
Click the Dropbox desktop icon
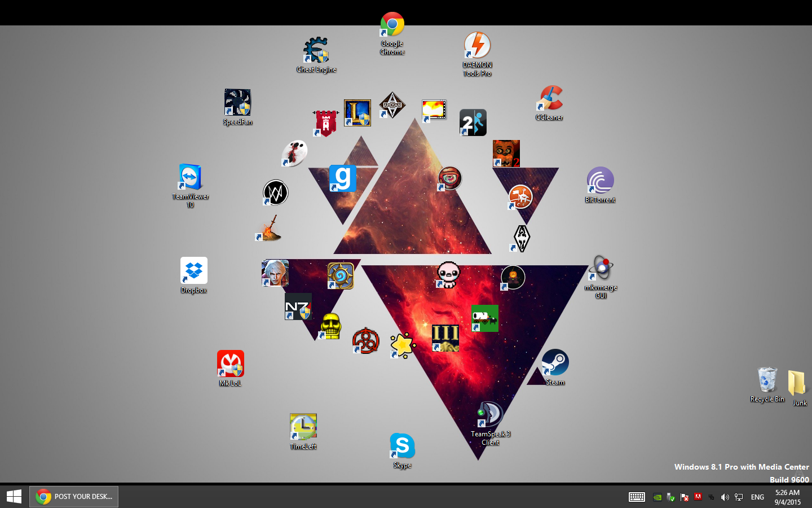(x=194, y=271)
